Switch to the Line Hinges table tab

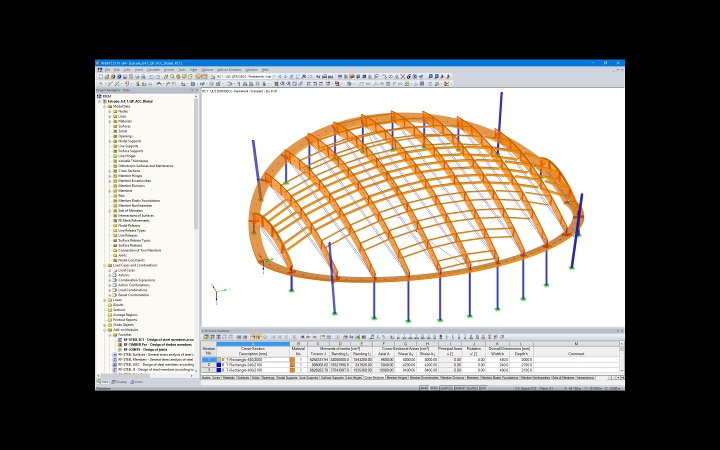click(354, 378)
